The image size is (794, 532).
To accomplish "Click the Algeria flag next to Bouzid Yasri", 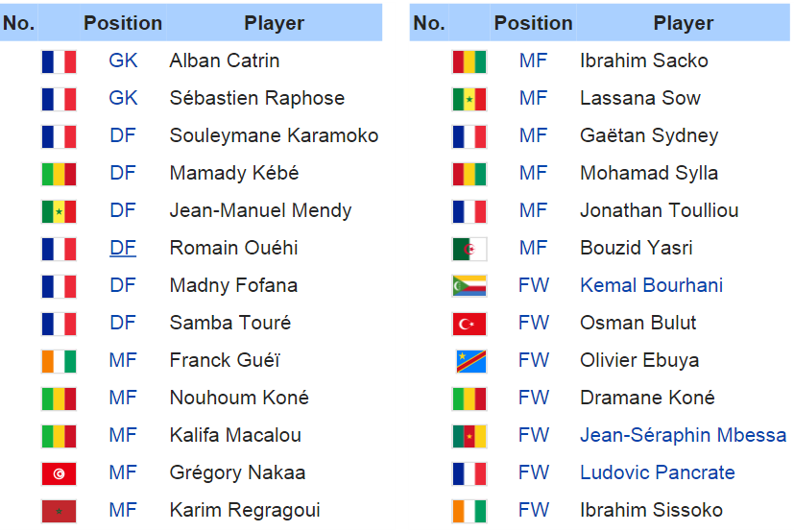I will click(469, 249).
